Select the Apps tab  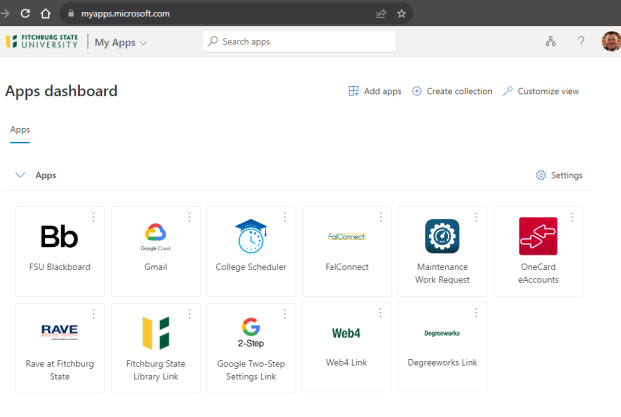pyautogui.click(x=20, y=130)
